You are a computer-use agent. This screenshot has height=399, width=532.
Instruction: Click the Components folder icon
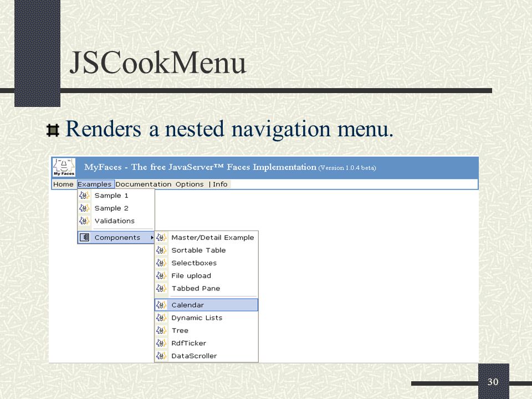click(84, 238)
